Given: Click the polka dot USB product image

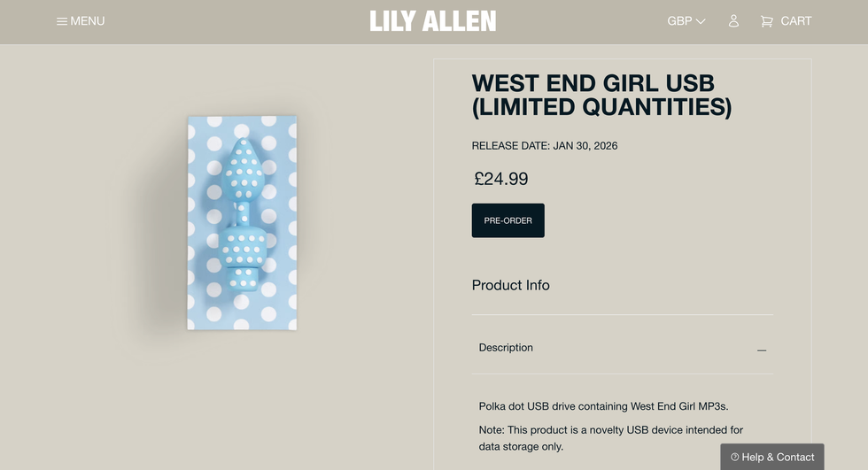Looking at the screenshot, I should [242, 222].
